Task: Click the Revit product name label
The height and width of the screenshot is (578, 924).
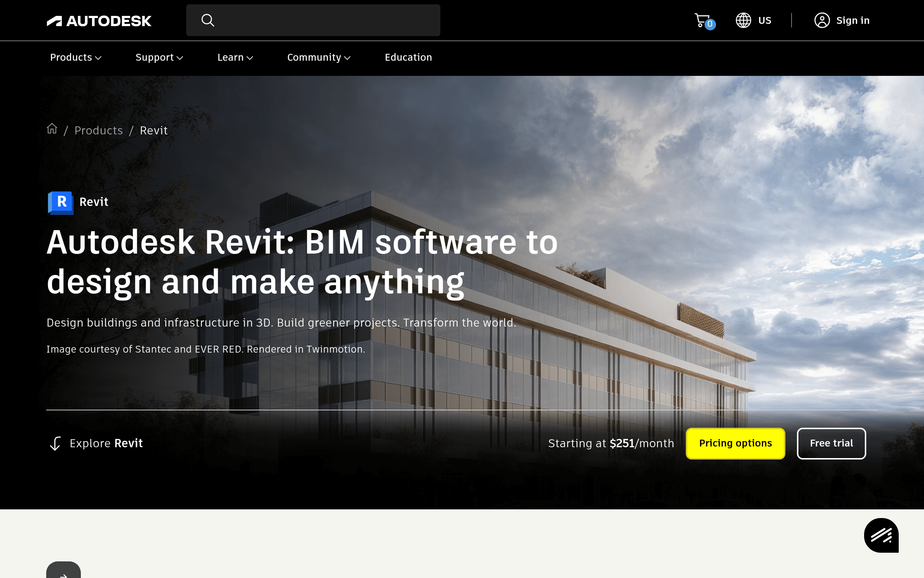Action: (x=94, y=202)
